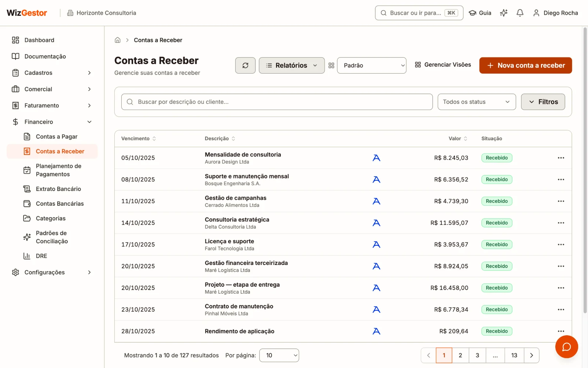The height and width of the screenshot is (368, 588).
Task: Go to next page arrow
Action: (x=531, y=355)
